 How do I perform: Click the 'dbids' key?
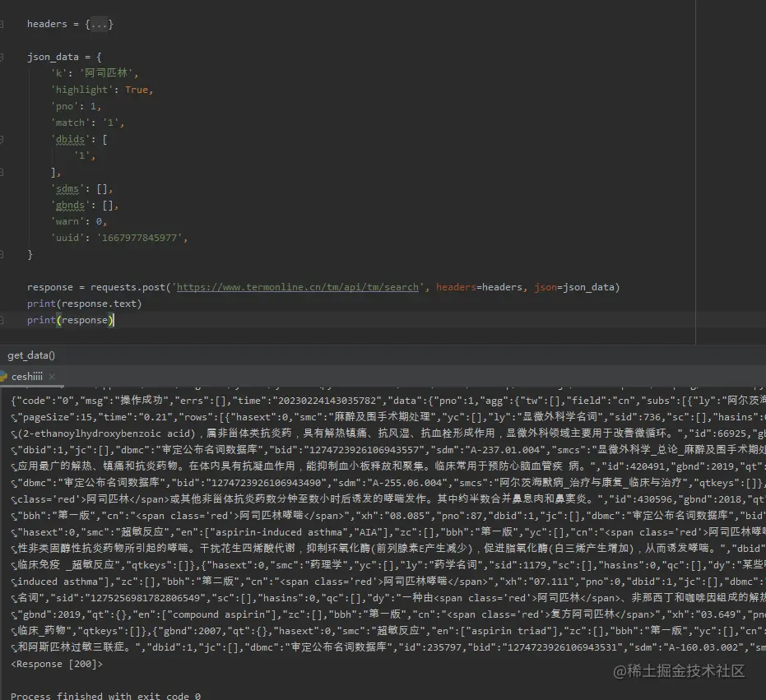click(71, 139)
